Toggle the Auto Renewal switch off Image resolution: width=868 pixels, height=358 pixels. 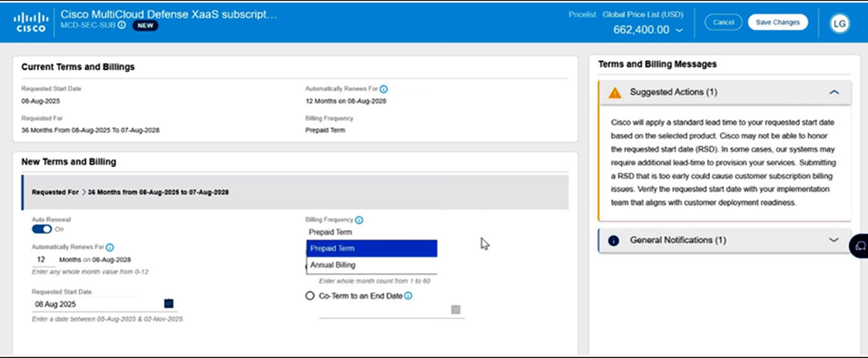42,229
